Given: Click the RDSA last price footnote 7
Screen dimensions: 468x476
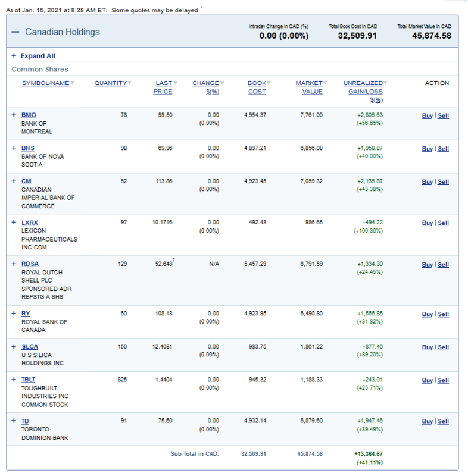Looking at the screenshot, I should pyautogui.click(x=173, y=260).
